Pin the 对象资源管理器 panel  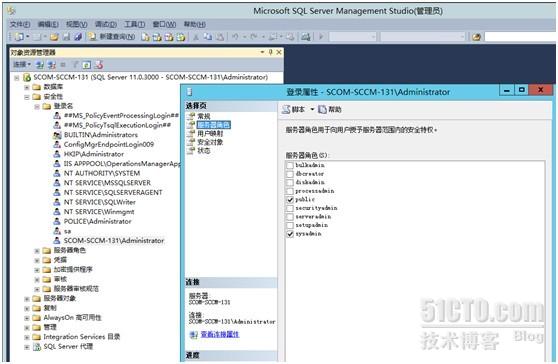(270, 52)
